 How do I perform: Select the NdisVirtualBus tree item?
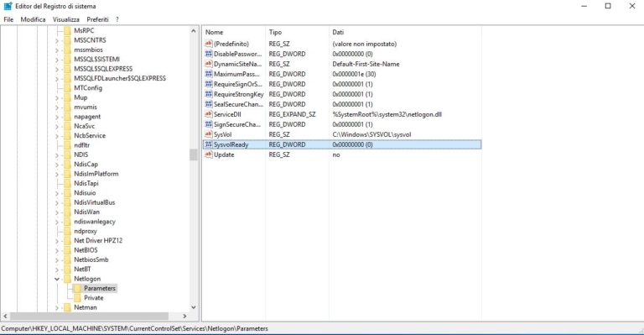(95, 202)
